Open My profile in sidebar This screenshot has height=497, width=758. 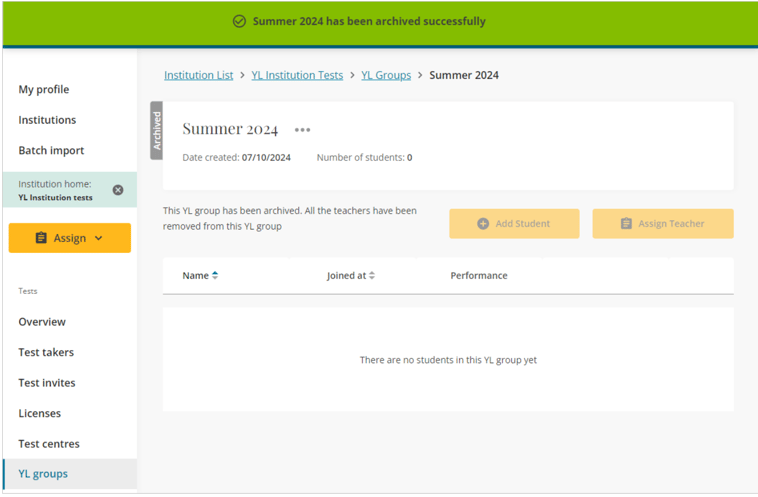44,89
